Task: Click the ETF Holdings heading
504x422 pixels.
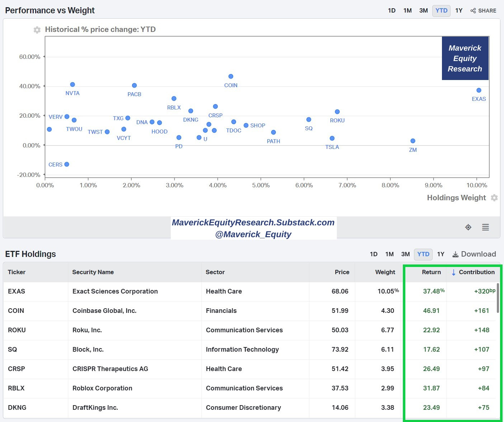Action: tap(30, 254)
